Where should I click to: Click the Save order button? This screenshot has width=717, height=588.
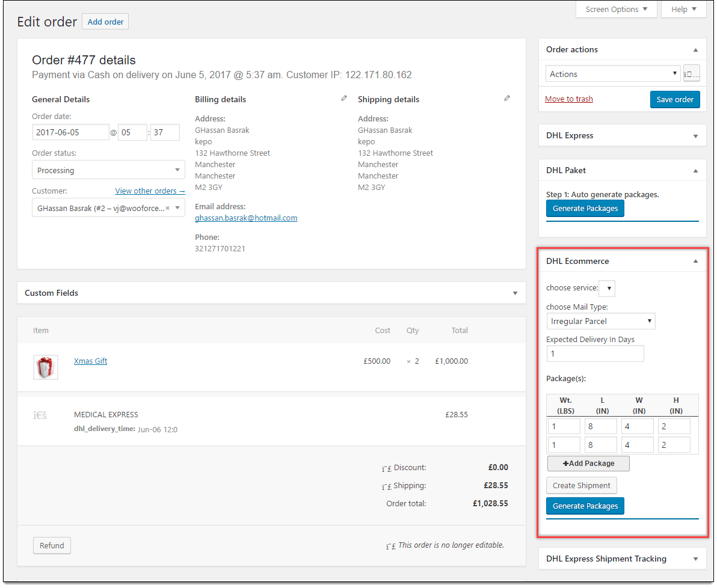675,99
